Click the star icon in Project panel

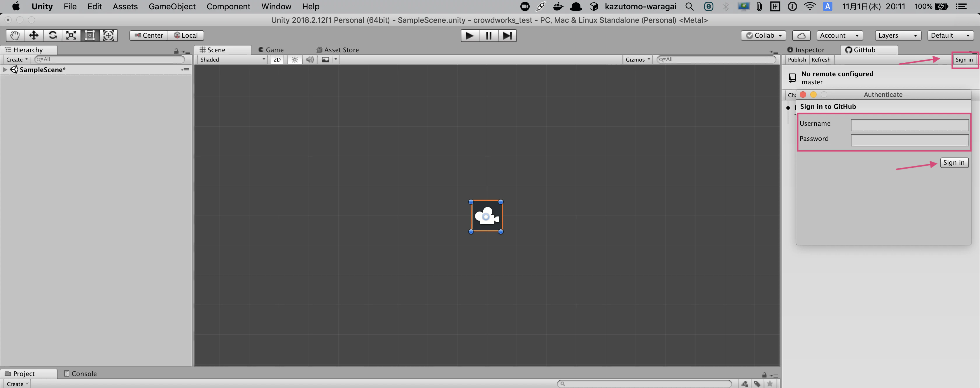[x=770, y=384]
